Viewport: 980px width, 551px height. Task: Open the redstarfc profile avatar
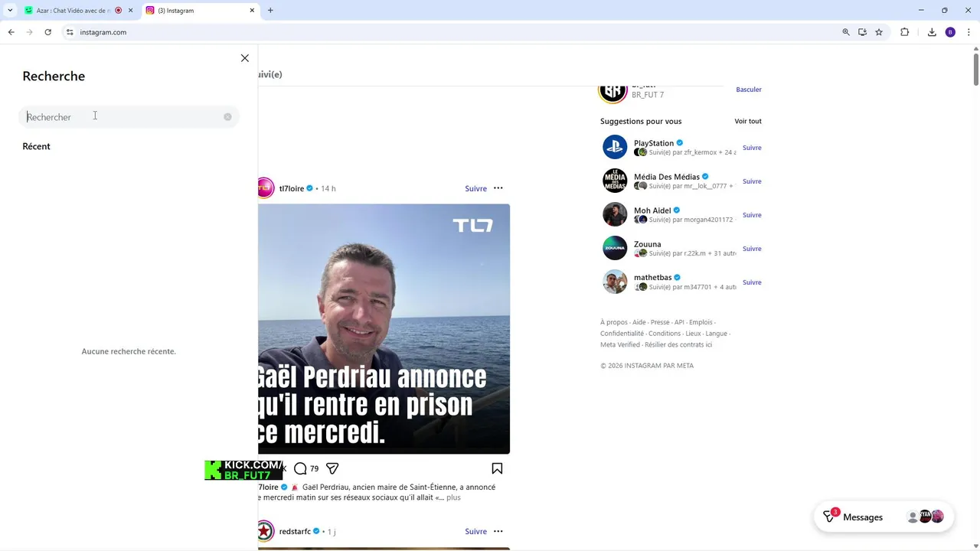265,531
